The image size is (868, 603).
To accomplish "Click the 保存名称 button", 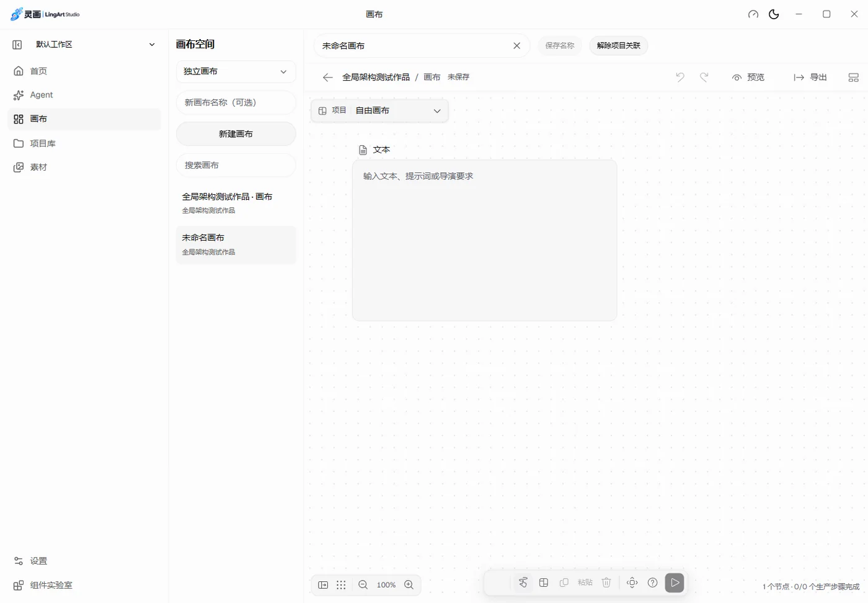I will [560, 46].
